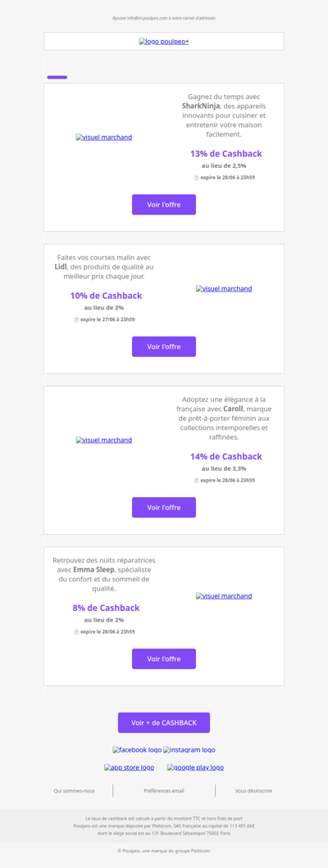Open the SharkNinja visuel marchand image
The height and width of the screenshot is (868, 328).
point(104,138)
